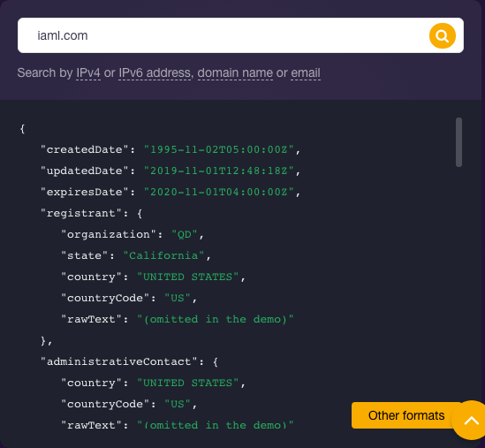Click the expiresDate value 2020-11-01T04:00:00Z
This screenshot has height=448, width=485.
[x=219, y=192]
